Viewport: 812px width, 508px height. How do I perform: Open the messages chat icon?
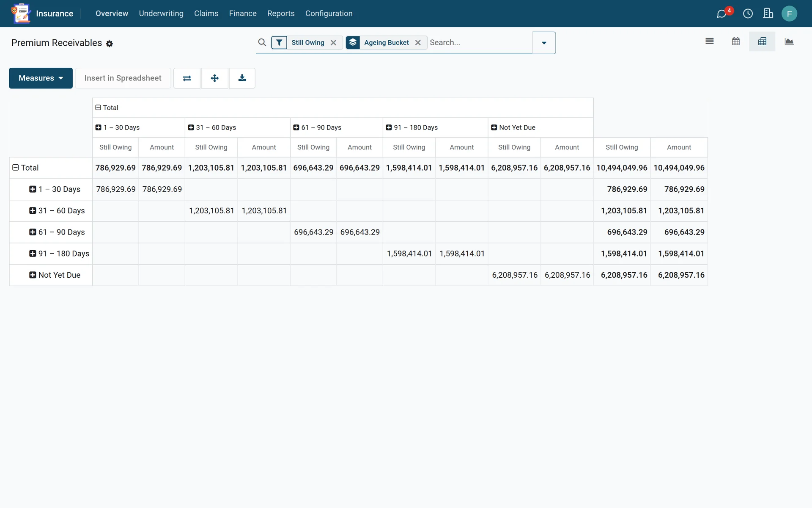tap(721, 14)
